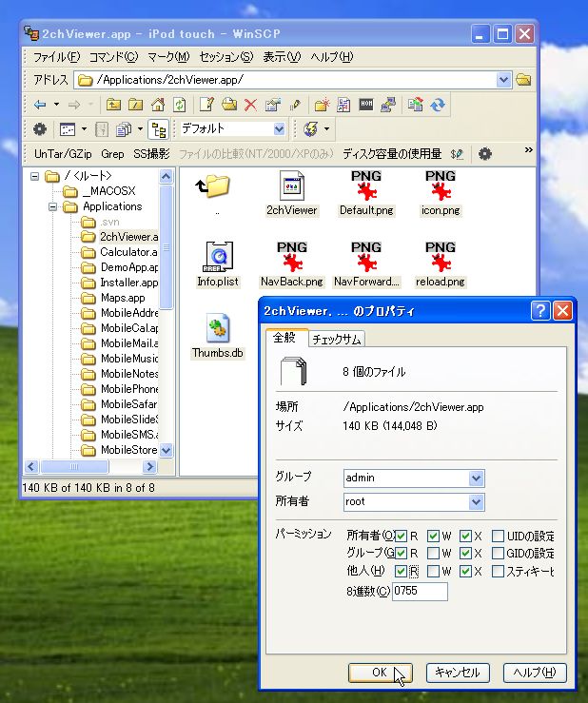
Task: Open the マーク(M) menu
Action: tap(168, 57)
